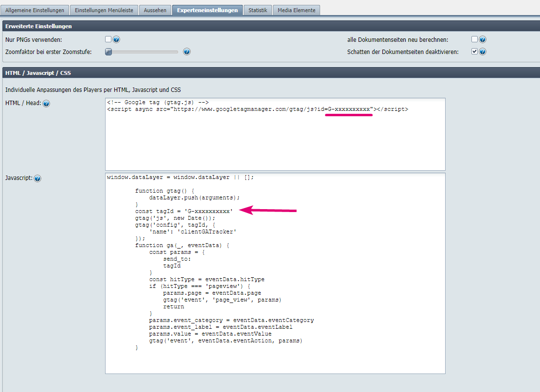Click the Zoomfaktor slider handle
This screenshot has width=540, height=392.
click(108, 52)
